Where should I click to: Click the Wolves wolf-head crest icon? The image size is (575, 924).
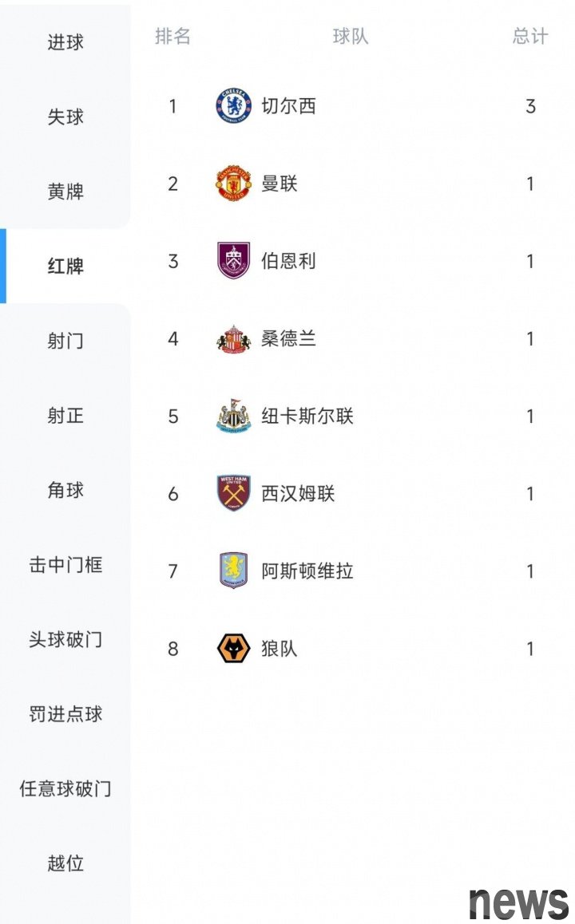(x=233, y=648)
